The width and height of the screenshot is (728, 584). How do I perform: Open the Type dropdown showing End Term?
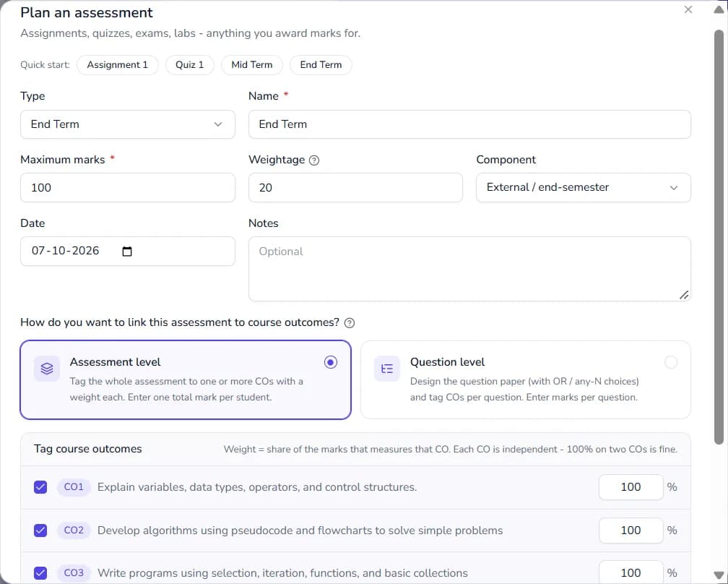click(128, 124)
